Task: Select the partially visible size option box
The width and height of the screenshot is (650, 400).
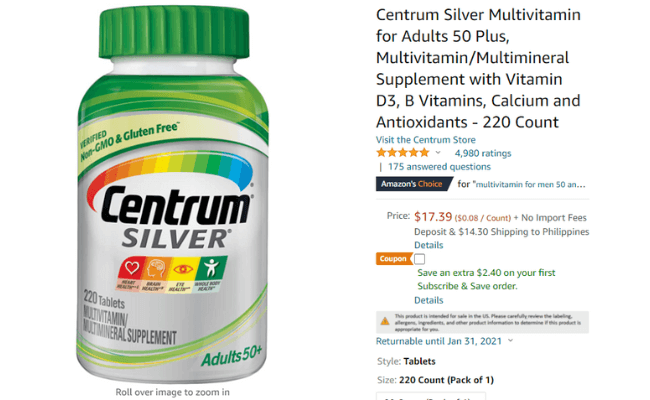Action: (431, 396)
